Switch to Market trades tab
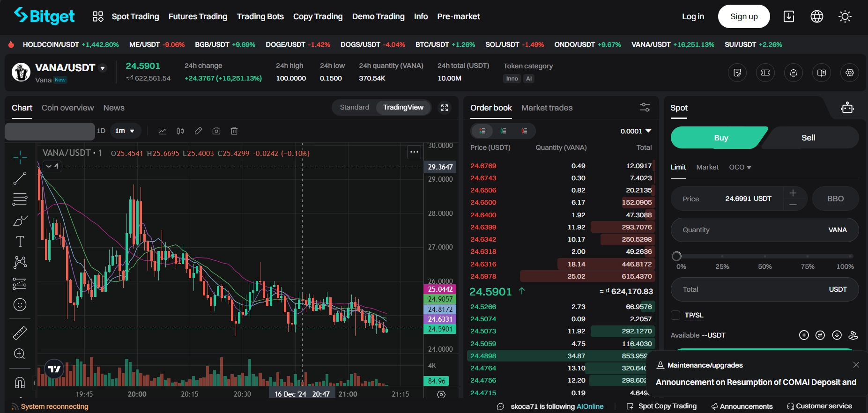 click(547, 108)
